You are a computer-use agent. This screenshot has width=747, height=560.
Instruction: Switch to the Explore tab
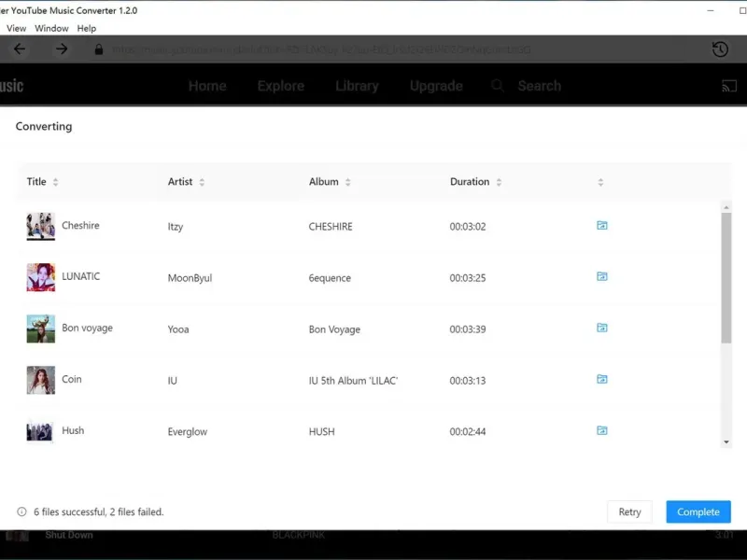point(281,86)
